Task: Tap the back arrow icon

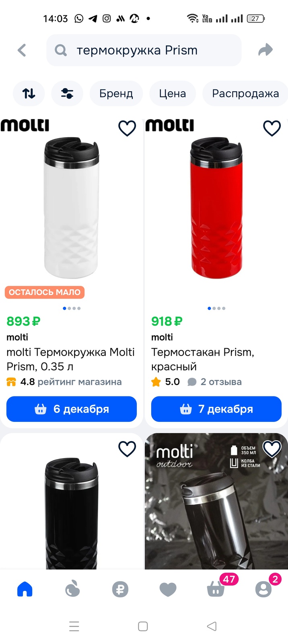Action: [22, 50]
